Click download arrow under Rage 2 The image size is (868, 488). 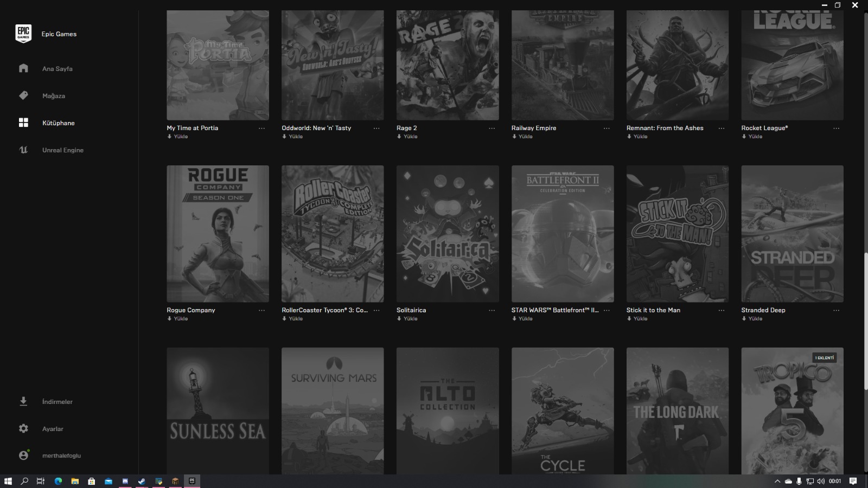click(399, 137)
